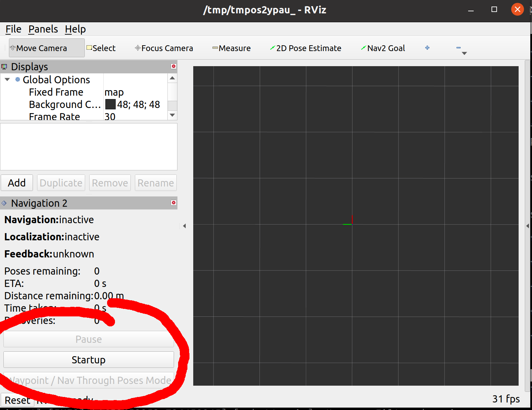The width and height of the screenshot is (532, 410).
Task: Expand right panel with arrow handle
Action: point(528,226)
